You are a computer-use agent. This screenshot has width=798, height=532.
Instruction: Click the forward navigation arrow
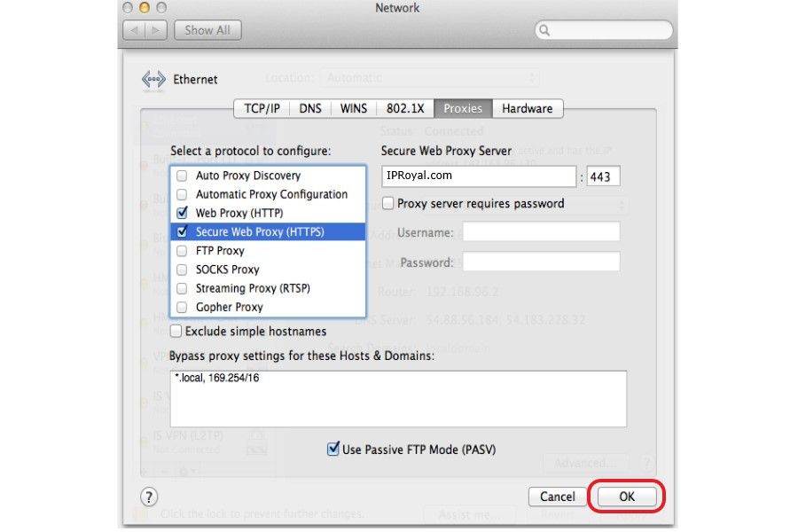click(156, 30)
